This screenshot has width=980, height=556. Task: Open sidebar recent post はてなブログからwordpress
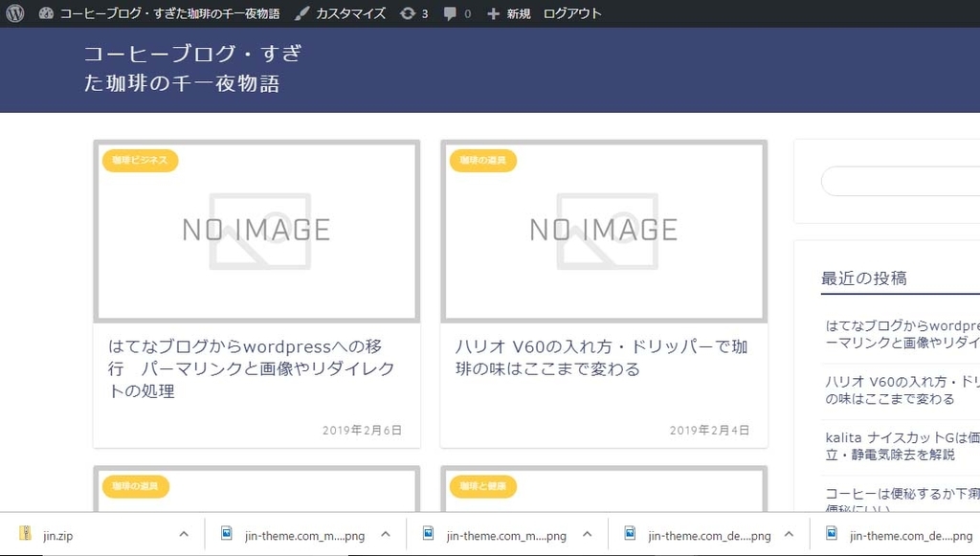(x=902, y=334)
